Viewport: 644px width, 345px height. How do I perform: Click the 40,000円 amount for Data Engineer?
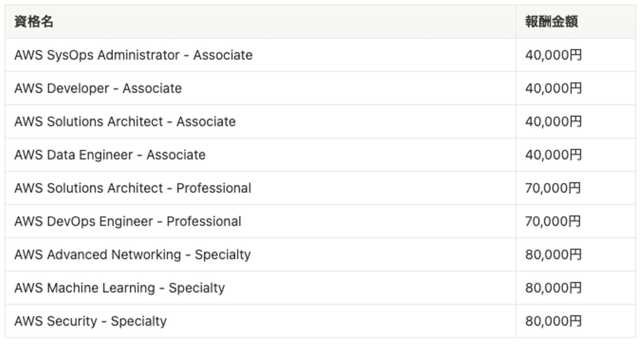pyautogui.click(x=554, y=155)
